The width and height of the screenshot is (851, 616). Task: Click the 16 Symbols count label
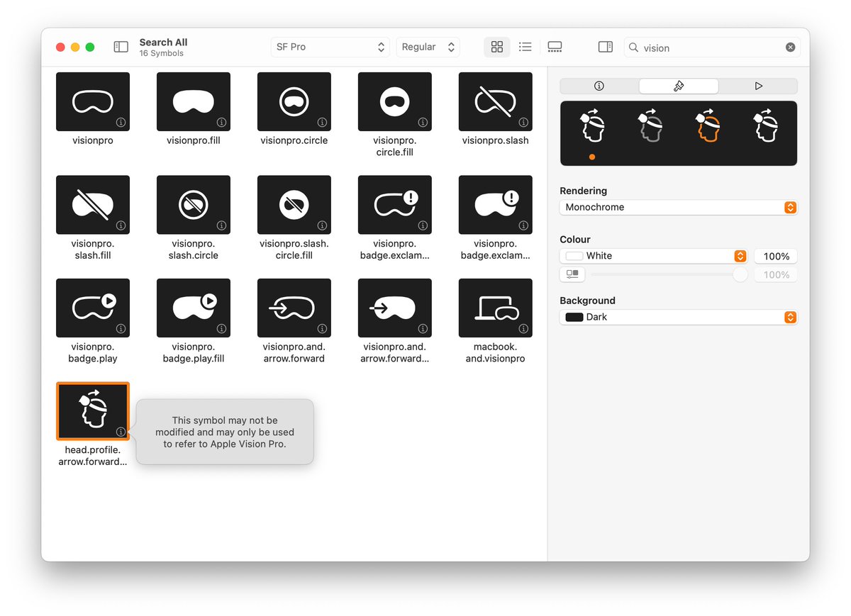click(161, 53)
